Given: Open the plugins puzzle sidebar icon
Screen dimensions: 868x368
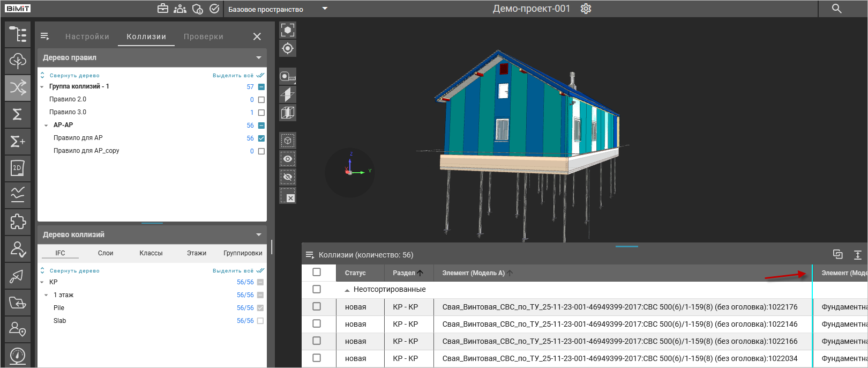Looking at the screenshot, I should click(18, 222).
